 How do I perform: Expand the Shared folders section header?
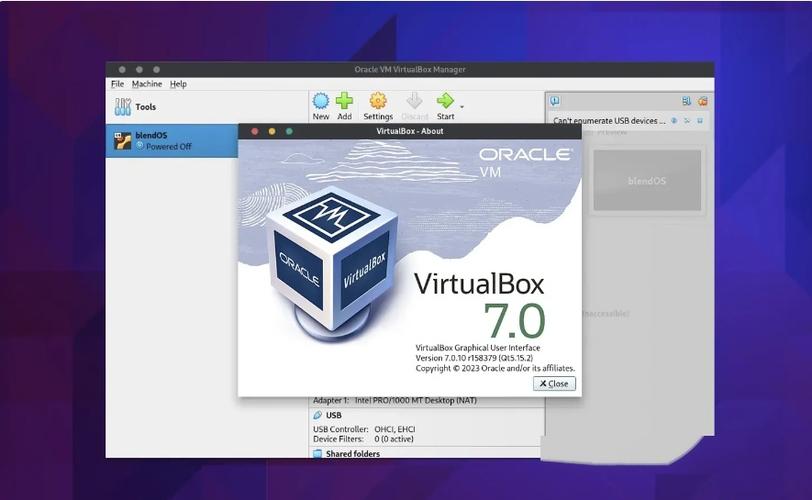coord(352,454)
